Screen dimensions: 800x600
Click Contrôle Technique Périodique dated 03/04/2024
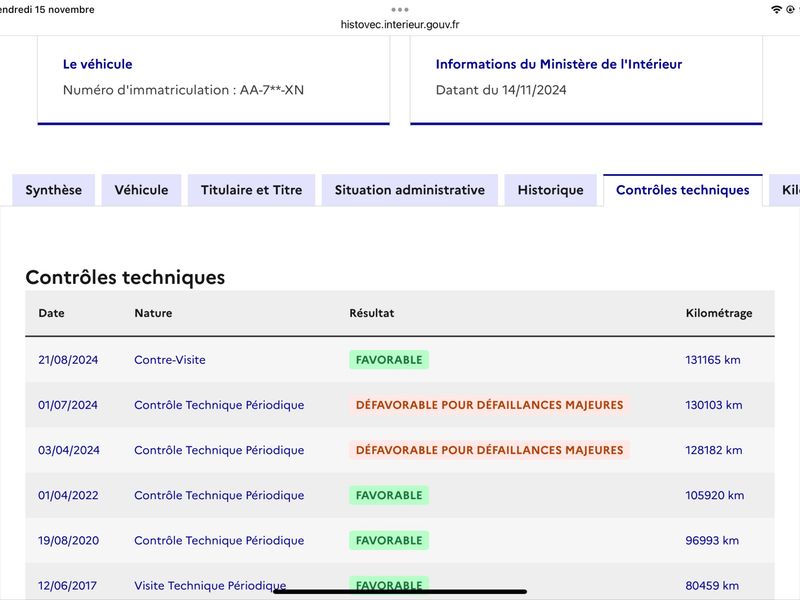219,450
